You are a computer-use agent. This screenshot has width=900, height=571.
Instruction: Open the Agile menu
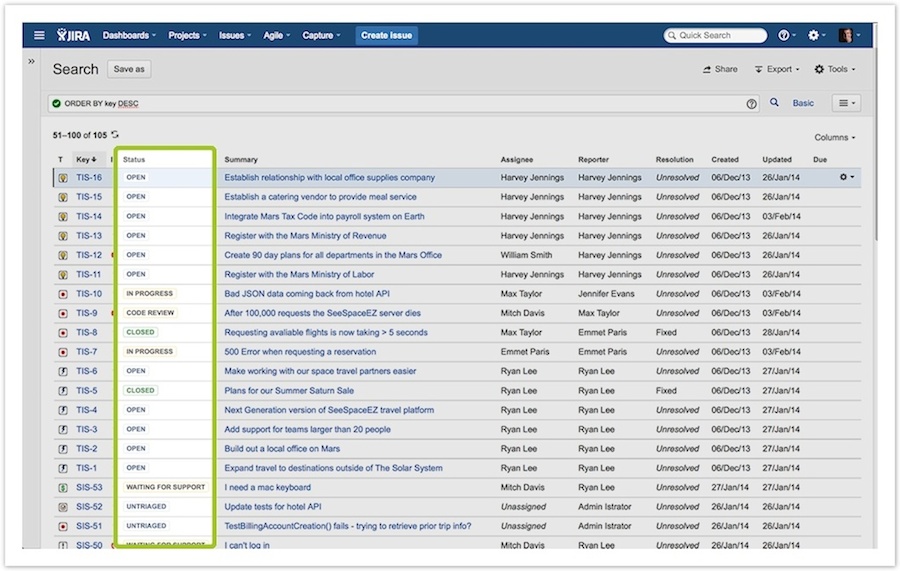click(276, 35)
